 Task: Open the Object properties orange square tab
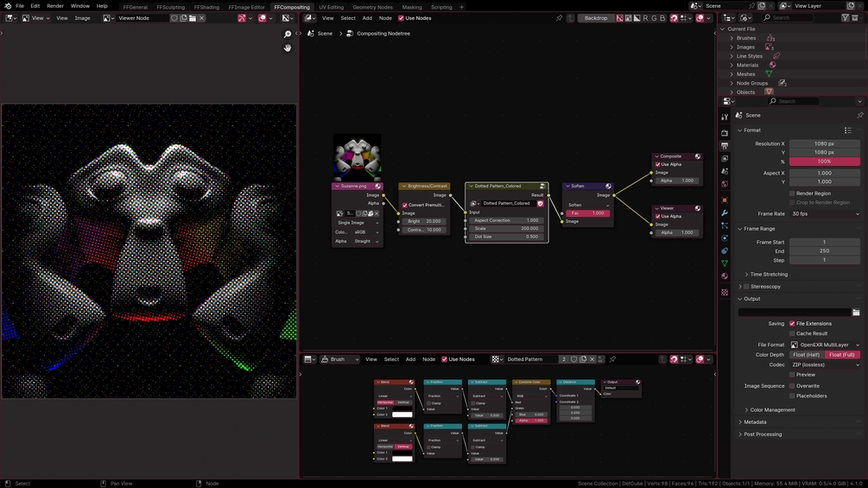tap(725, 200)
